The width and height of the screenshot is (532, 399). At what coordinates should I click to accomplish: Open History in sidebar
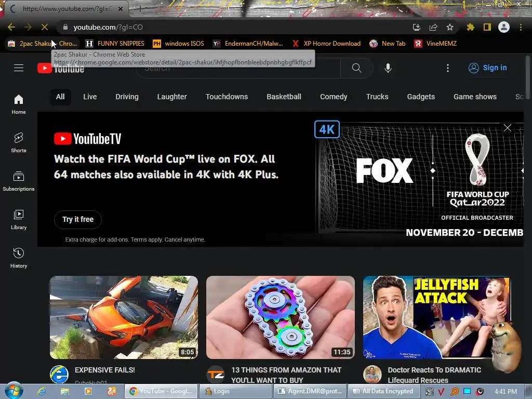[19, 258]
